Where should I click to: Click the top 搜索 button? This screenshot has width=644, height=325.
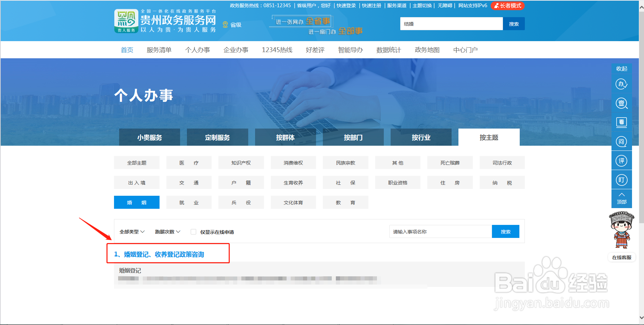(x=514, y=24)
